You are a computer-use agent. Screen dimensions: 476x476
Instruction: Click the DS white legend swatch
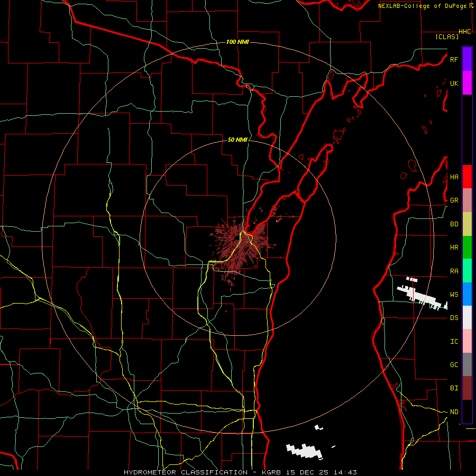click(x=467, y=317)
